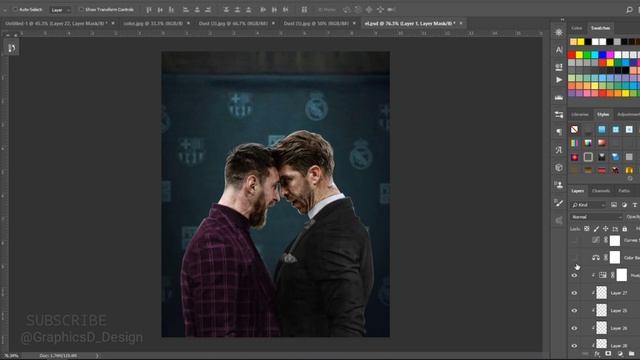Click the new group folder icon
The height and width of the screenshot is (360, 640).
632,353
